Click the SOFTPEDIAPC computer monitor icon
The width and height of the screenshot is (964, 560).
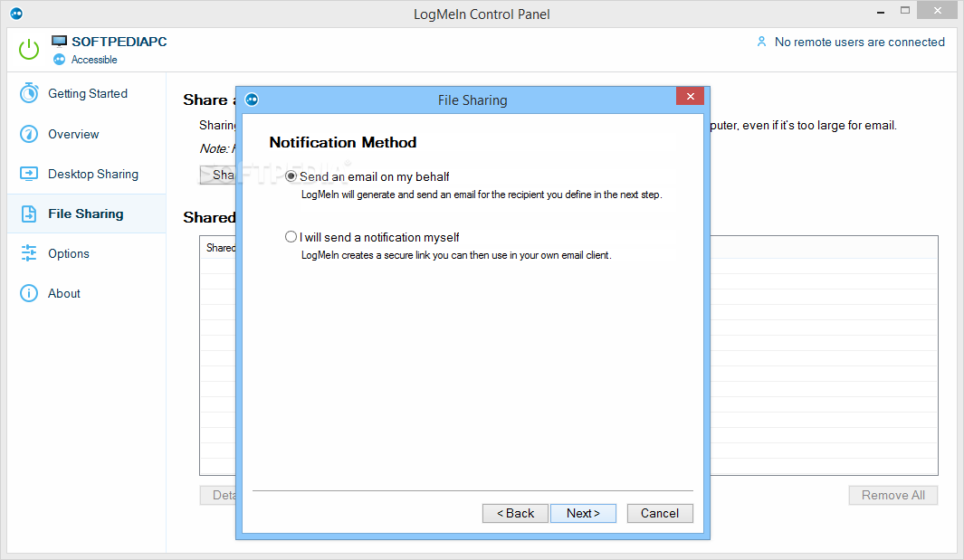pos(59,42)
